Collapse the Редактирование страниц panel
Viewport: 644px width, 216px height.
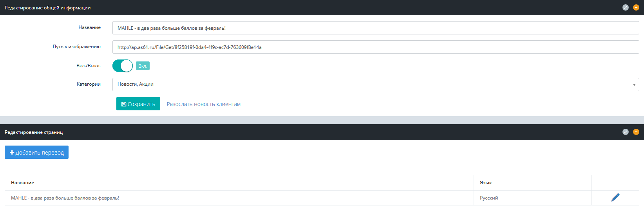(636, 132)
